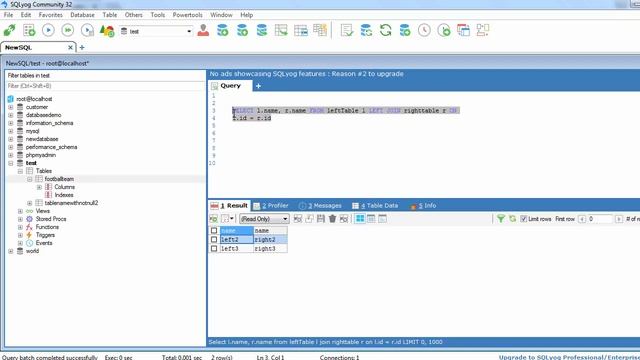The height and width of the screenshot is (360, 640).
Task: Click Execute and Edit Resultset icon
Action: [x=87, y=31]
